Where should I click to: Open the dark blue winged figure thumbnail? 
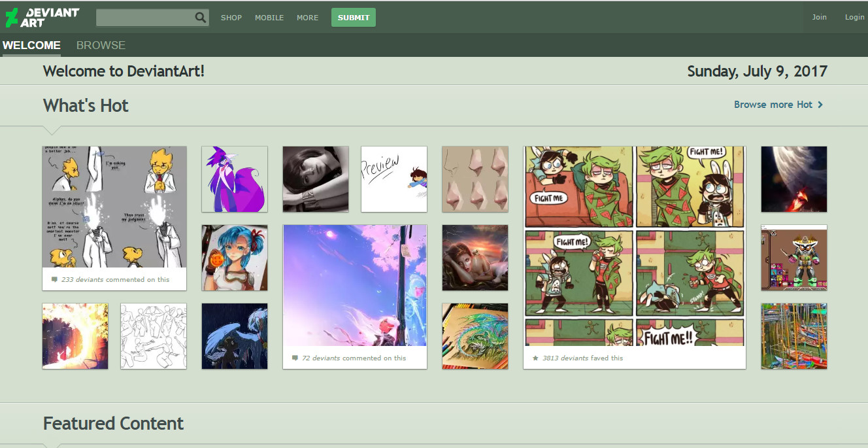[235, 336]
